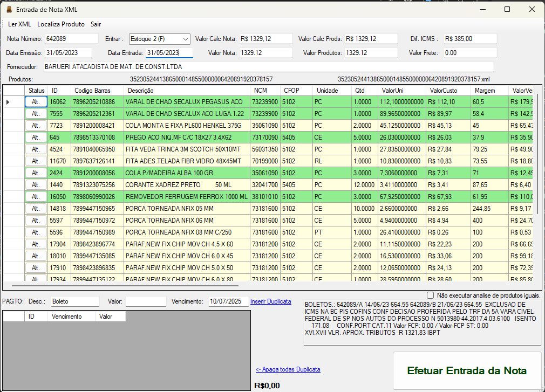Viewport: 545px width, 392px height.
Task: Click the PAGTO Valor input field
Action: click(146, 301)
